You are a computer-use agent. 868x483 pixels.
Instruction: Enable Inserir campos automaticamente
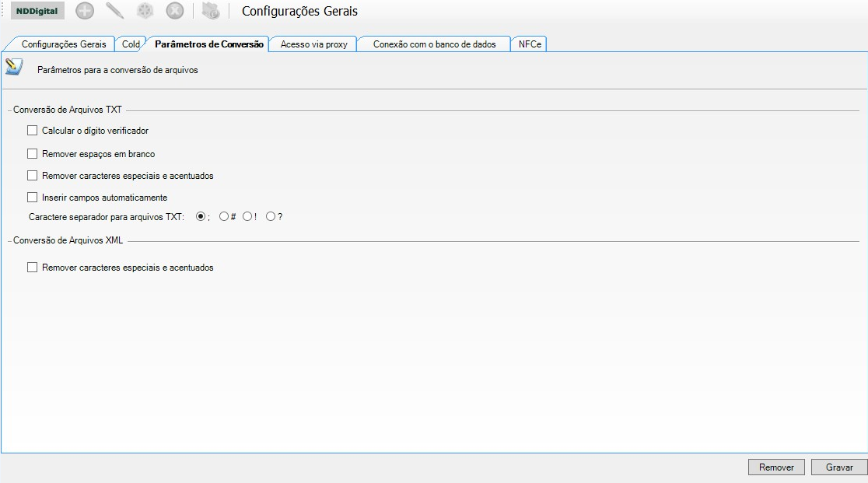(33, 197)
